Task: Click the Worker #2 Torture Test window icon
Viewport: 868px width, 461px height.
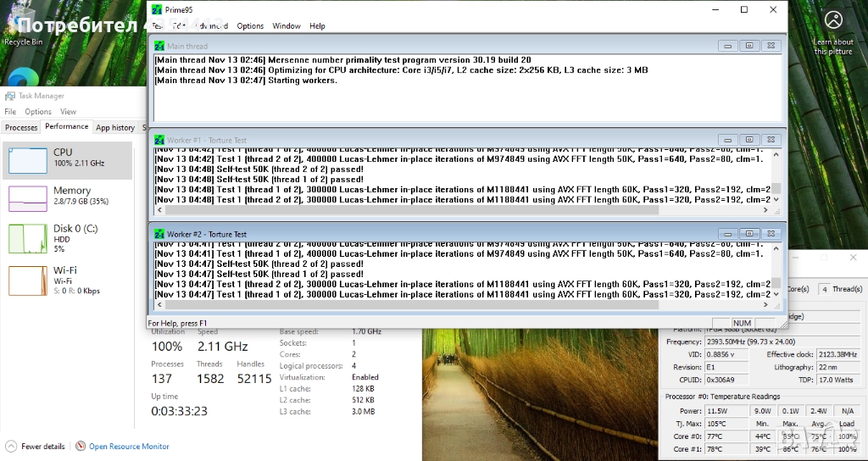Action: coord(159,234)
